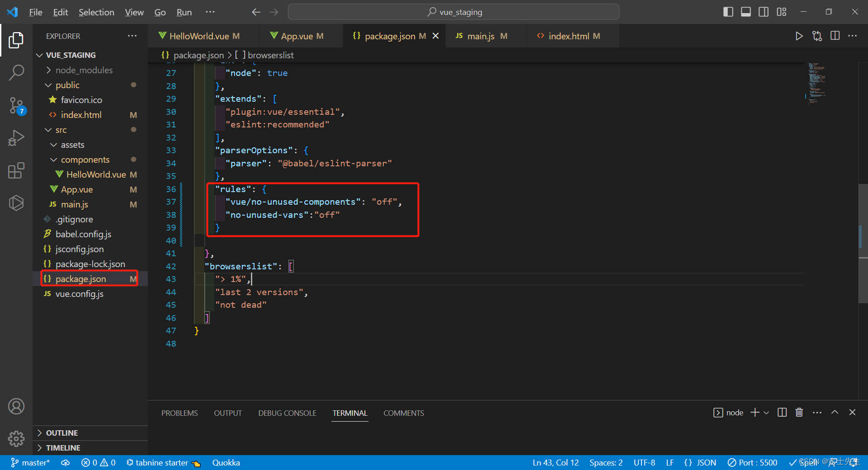Screen dimensions: 868x470
Task: Maximize the panel with the up chevron
Action: (x=835, y=413)
